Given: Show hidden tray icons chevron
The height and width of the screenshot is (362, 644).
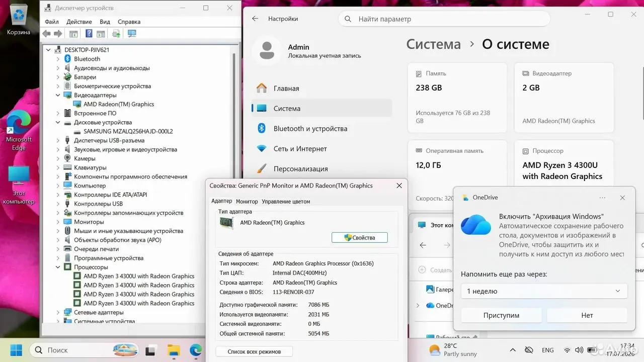Looking at the screenshot, I should (x=513, y=350).
